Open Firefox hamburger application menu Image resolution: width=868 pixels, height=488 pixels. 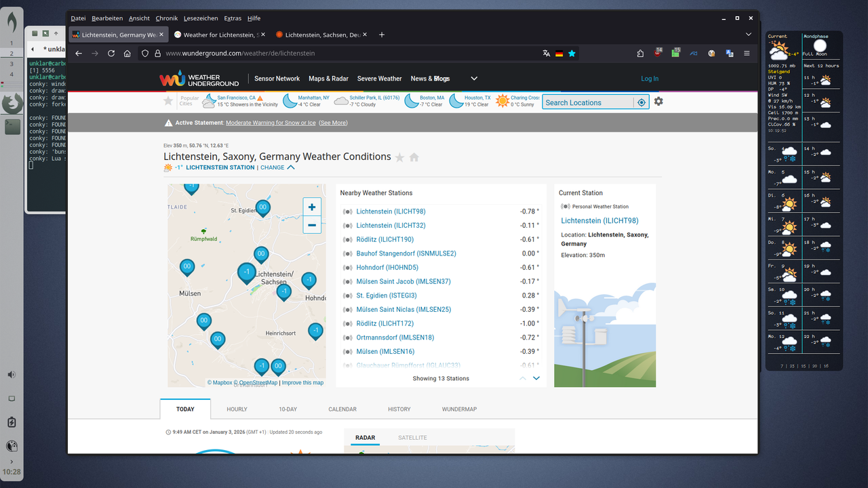pyautogui.click(x=747, y=53)
